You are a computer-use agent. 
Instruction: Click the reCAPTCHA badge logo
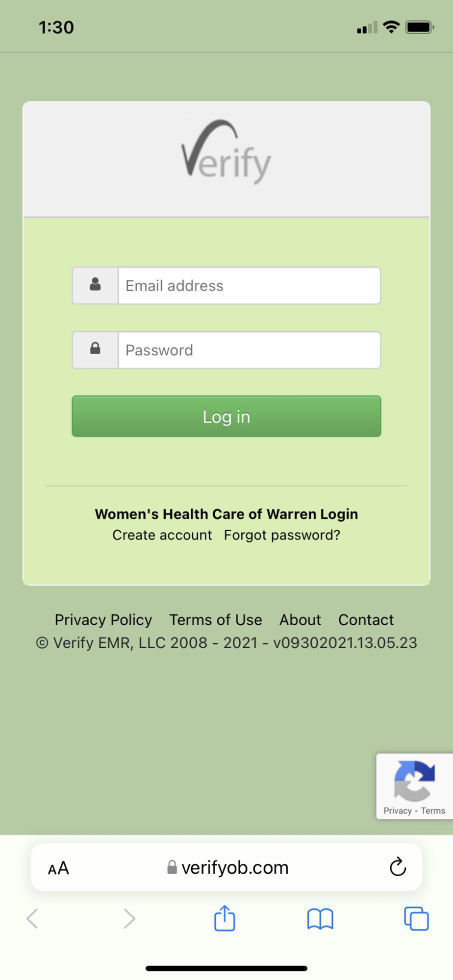click(x=414, y=780)
